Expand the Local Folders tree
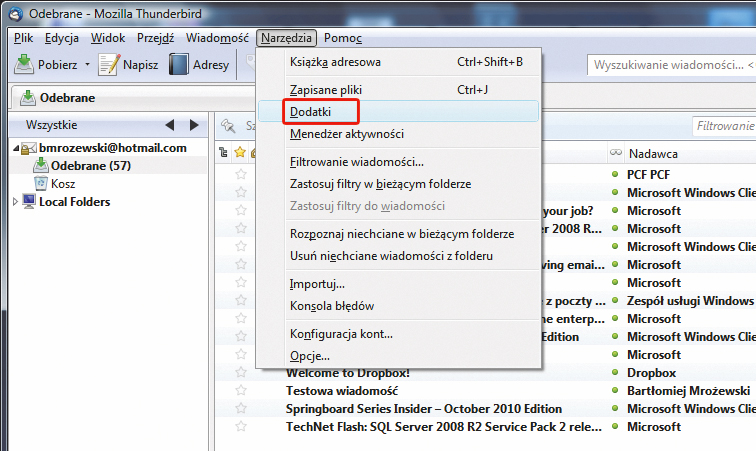 tap(14, 202)
